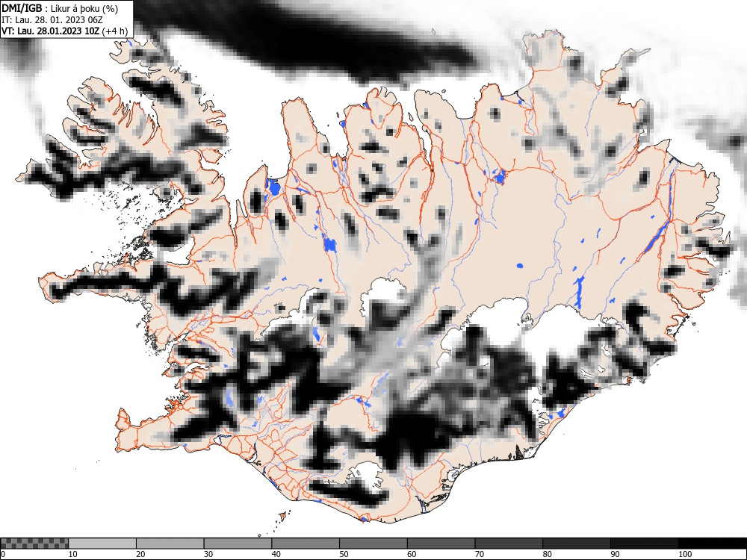This screenshot has height=560, width=747.
Task: Click the '80' legend scale label
Action: [x=547, y=554]
